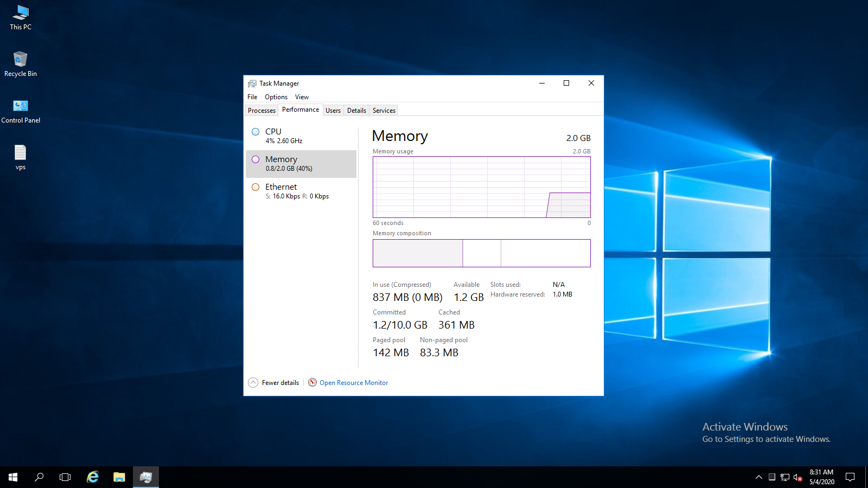The image size is (868, 488).
Task: Show hidden system tray icons
Action: coord(758,477)
